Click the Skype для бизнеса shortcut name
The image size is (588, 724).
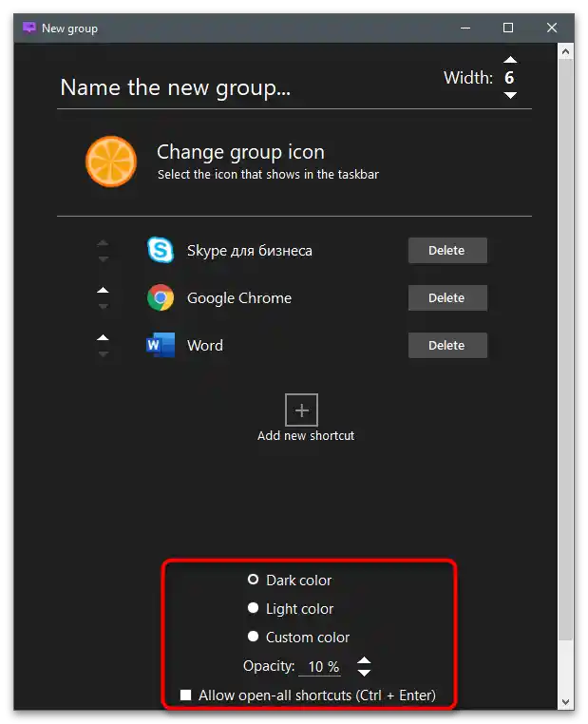[x=249, y=251]
